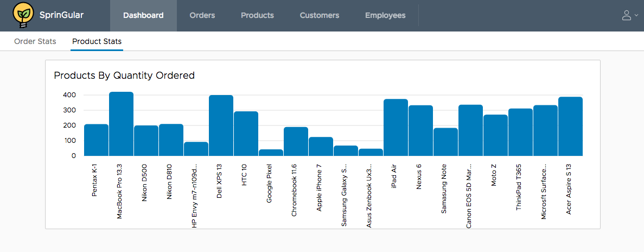The image size is (644, 252).
Task: Open the Dashboard navigation tab
Action: pos(143,16)
